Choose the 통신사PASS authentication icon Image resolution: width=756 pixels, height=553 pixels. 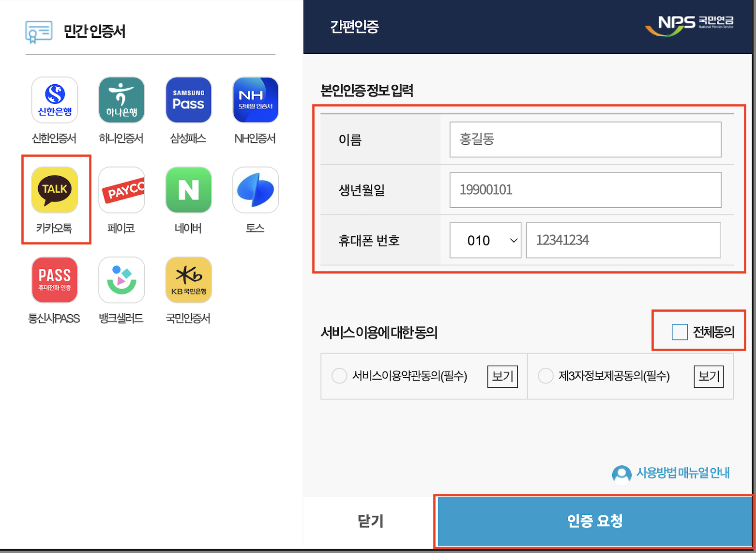pos(55,279)
